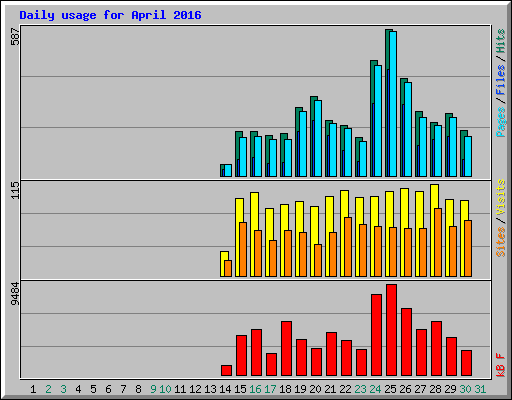The width and height of the screenshot is (512, 400).
Task: Click the yellow "Visits" legend label
Action: click(x=500, y=197)
